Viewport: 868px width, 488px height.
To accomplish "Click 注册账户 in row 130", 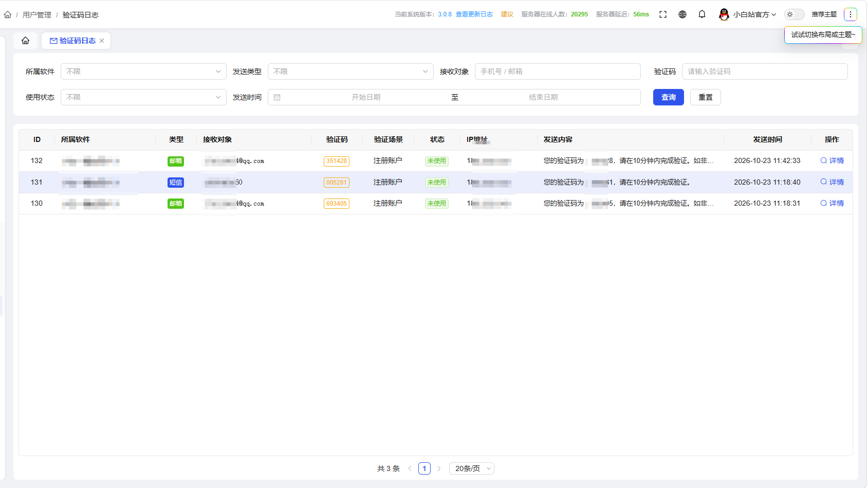I will click(x=388, y=203).
